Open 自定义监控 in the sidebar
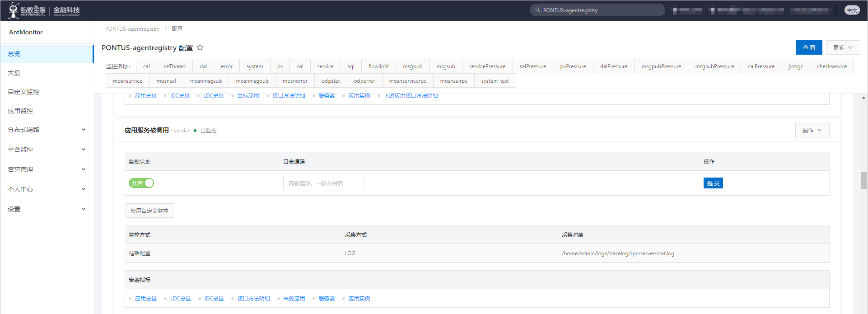Viewport: 868px width, 314px height. click(x=47, y=92)
